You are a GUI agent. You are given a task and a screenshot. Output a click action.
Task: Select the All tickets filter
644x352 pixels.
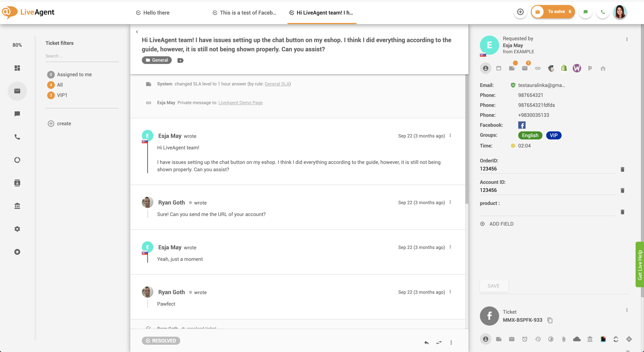[x=60, y=85]
